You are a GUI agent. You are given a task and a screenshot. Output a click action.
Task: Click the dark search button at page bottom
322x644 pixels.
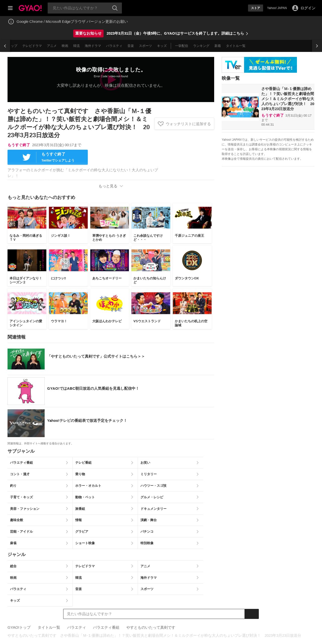tap(252, 614)
